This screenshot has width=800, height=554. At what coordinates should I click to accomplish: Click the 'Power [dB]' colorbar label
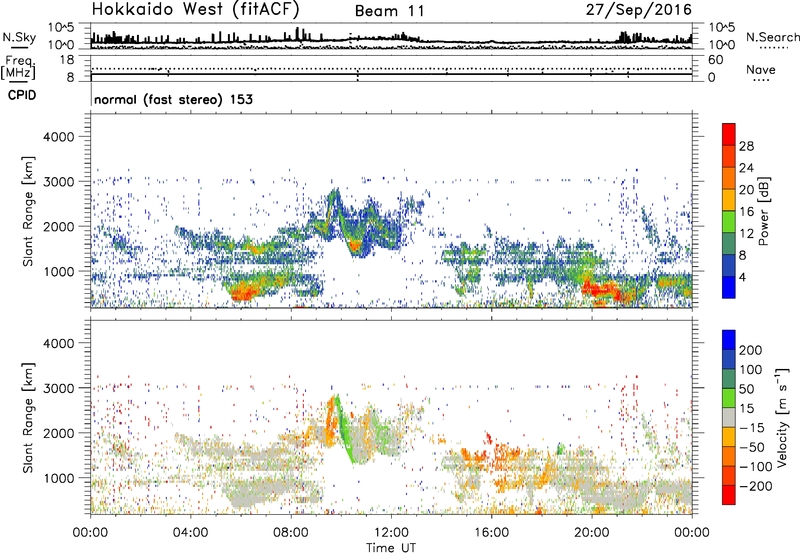(763, 211)
